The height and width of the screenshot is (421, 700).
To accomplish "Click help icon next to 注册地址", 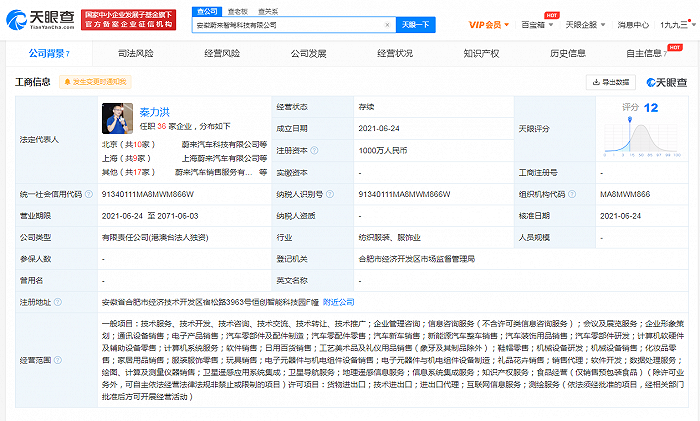I will 58,302.
